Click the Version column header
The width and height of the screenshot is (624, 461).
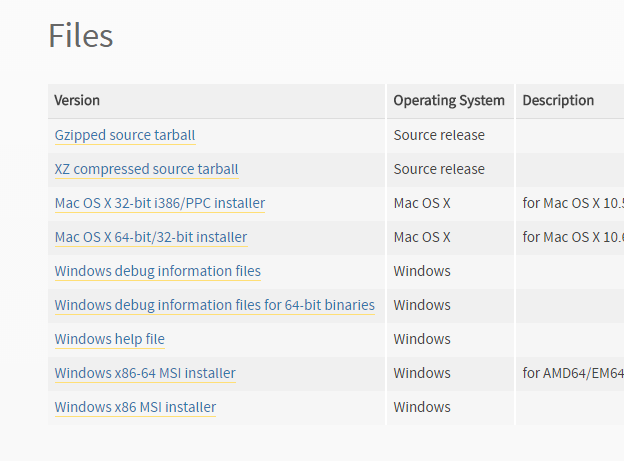[77, 101]
